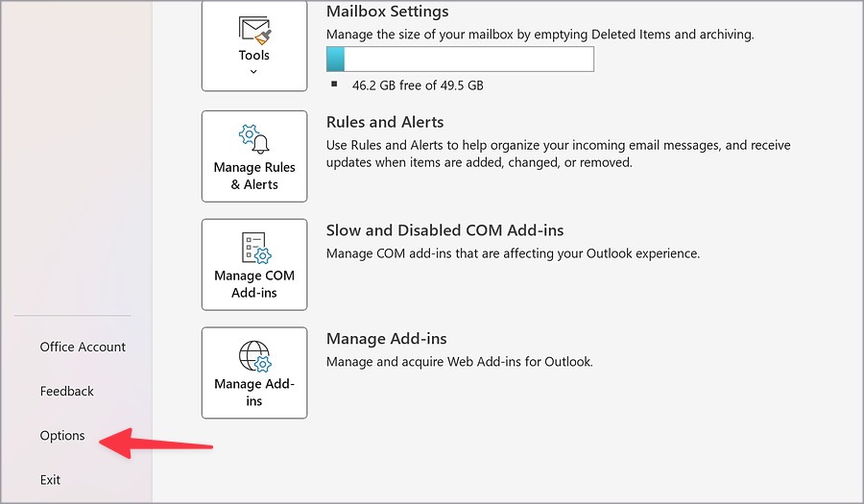
Task: Open Options in the sidebar
Action: (x=62, y=436)
